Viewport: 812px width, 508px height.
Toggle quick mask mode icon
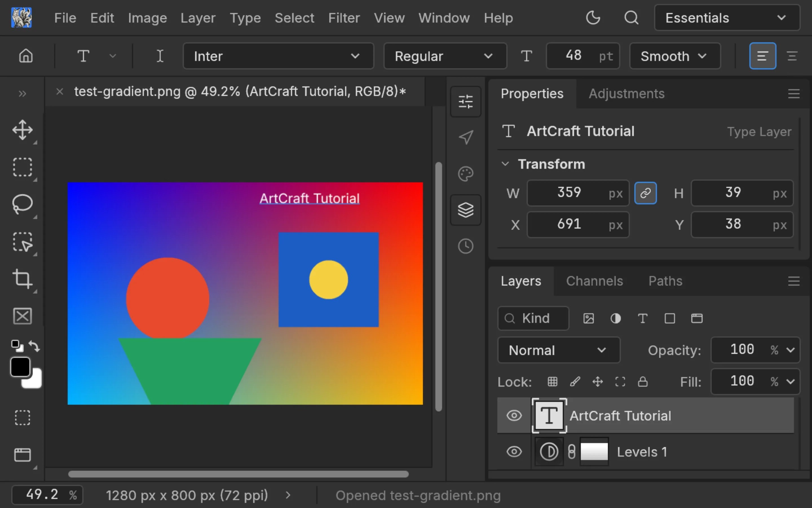23,418
